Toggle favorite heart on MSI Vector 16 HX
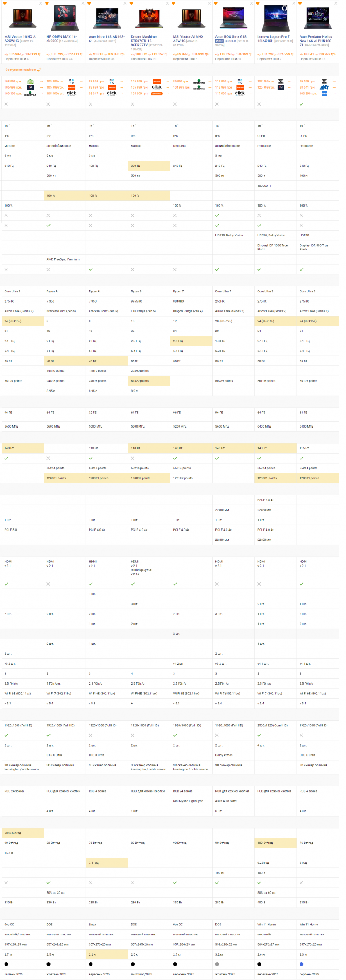This screenshot has width=346, height=980. click(x=5, y=3)
